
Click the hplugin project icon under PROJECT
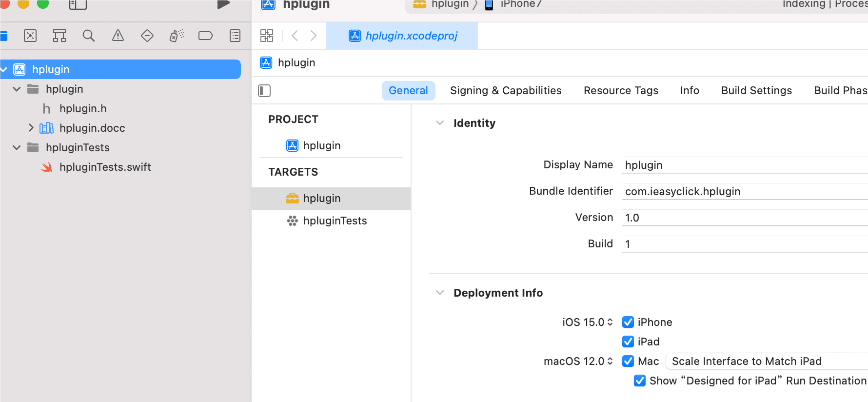[293, 145]
